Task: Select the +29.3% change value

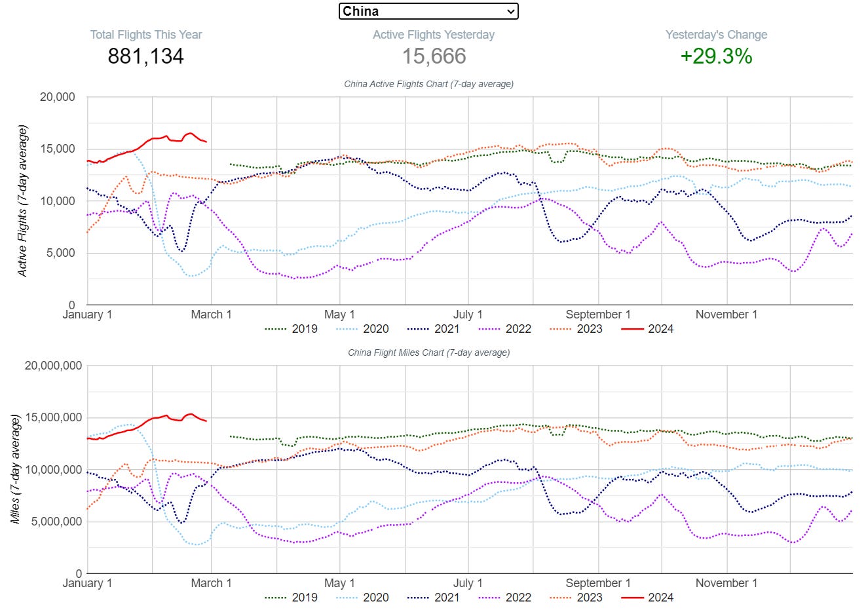Action: tap(716, 56)
